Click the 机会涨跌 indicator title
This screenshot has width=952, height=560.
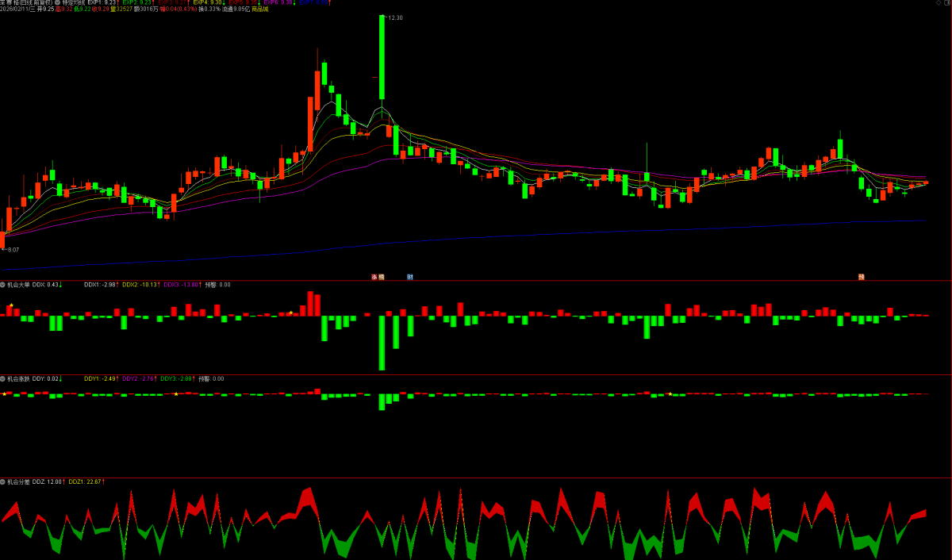coord(19,378)
